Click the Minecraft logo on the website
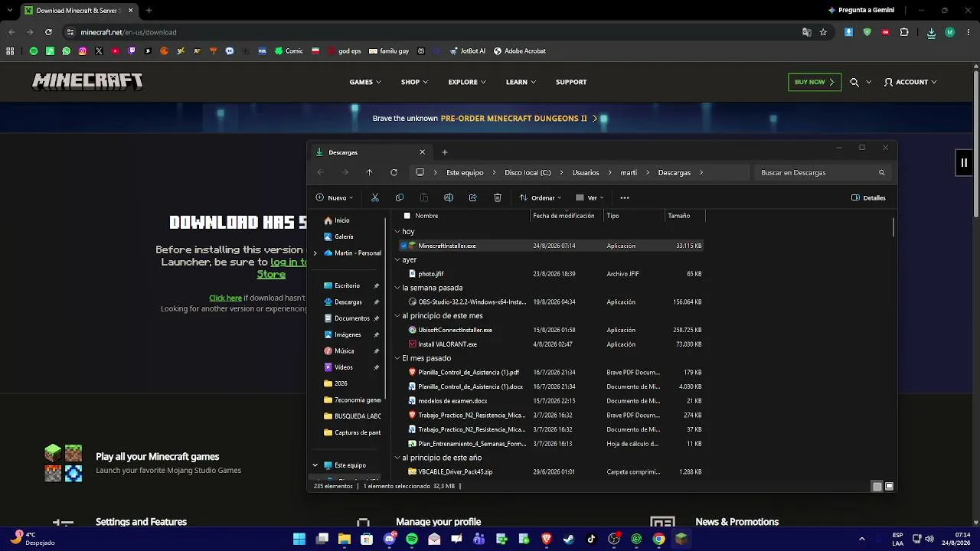 point(87,81)
